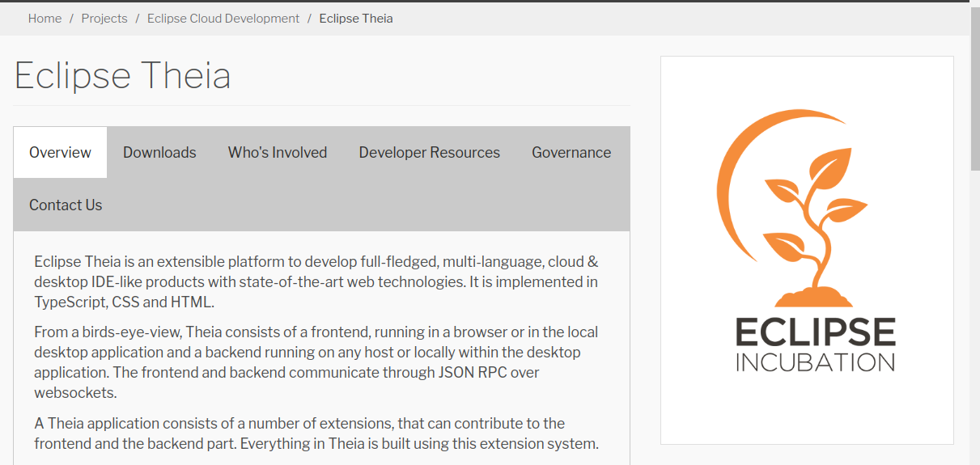Click paragraph starting 'Eclipse Theia is an extensible'
The width and height of the screenshot is (980, 465).
[316, 282]
